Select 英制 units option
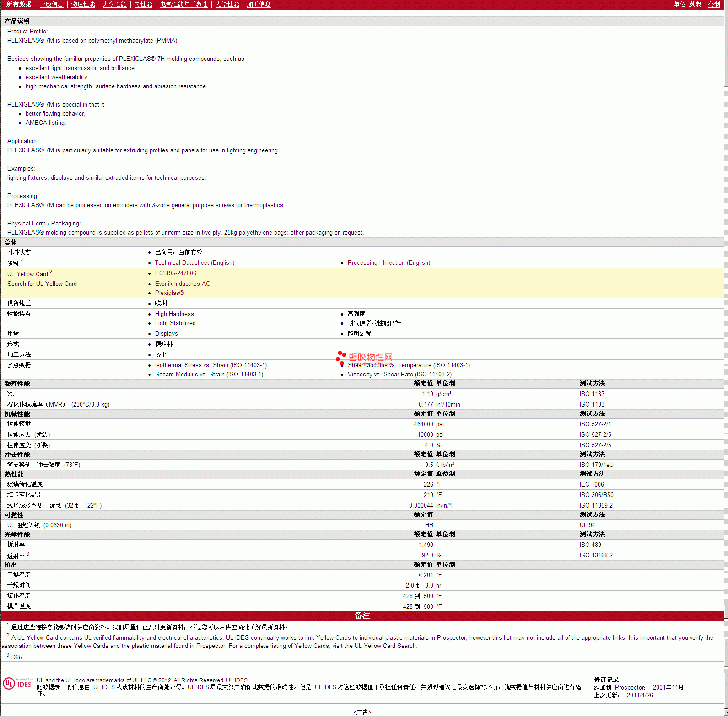This screenshot has height=717, width=728. point(696,4)
